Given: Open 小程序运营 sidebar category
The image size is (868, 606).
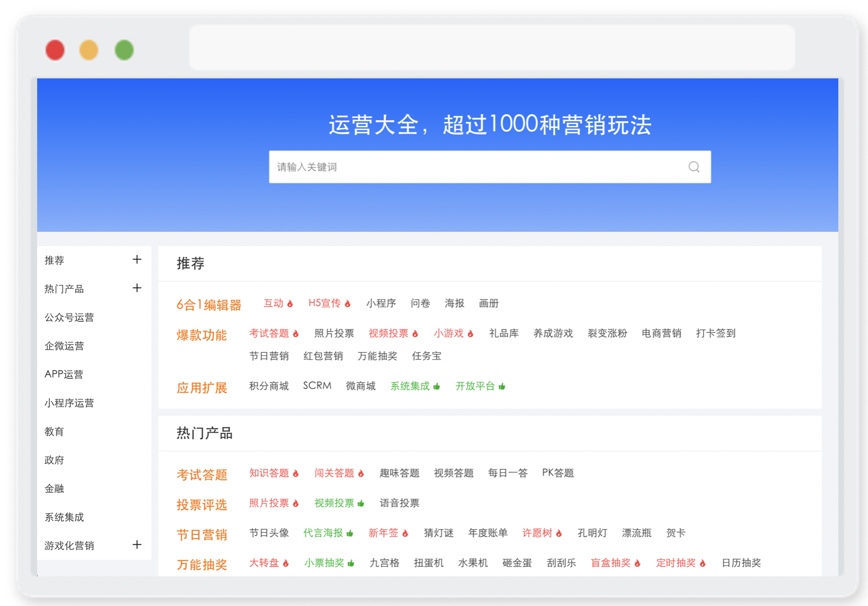Looking at the screenshot, I should 69,403.
